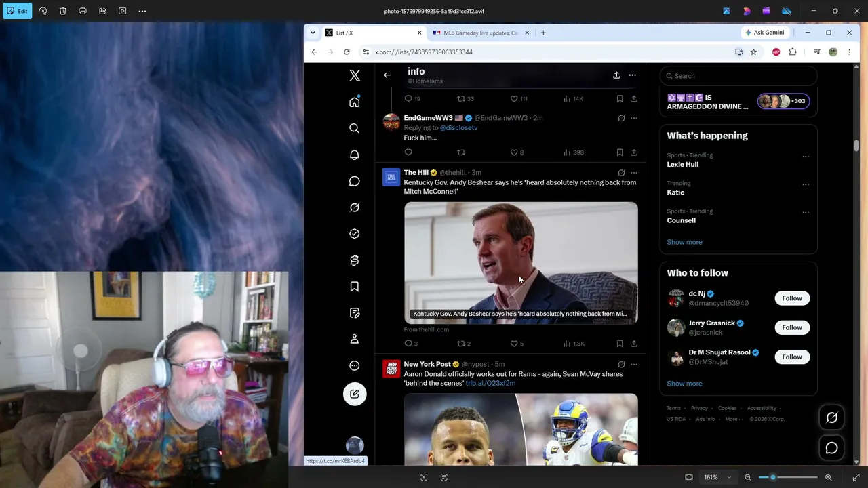Open options for Lexie Hull trend
Viewport: 868px width, 488px height.
806,157
